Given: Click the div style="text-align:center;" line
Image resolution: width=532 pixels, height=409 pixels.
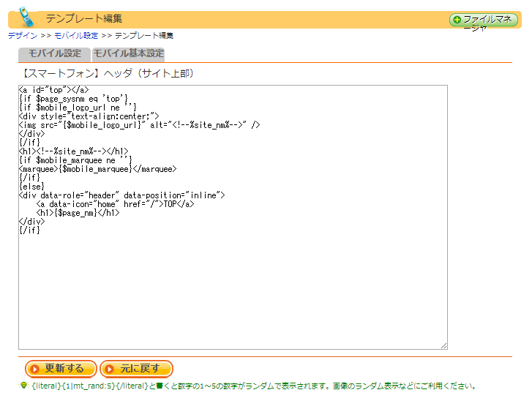Looking at the screenshot, I should pos(89,116).
